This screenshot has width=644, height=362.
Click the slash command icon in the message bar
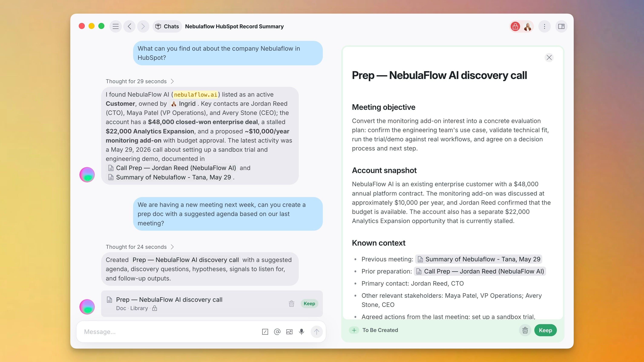[265, 332]
